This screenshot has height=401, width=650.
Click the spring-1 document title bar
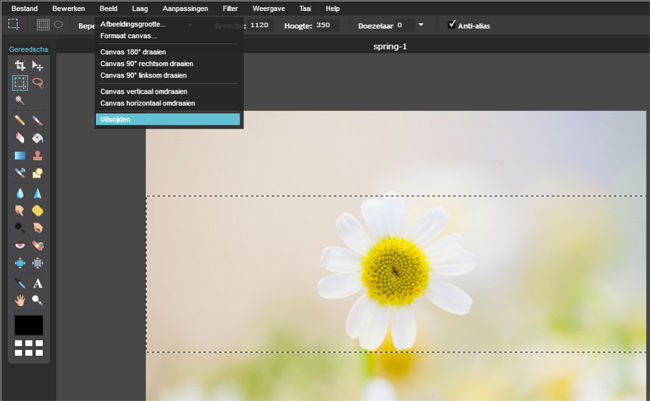click(390, 46)
